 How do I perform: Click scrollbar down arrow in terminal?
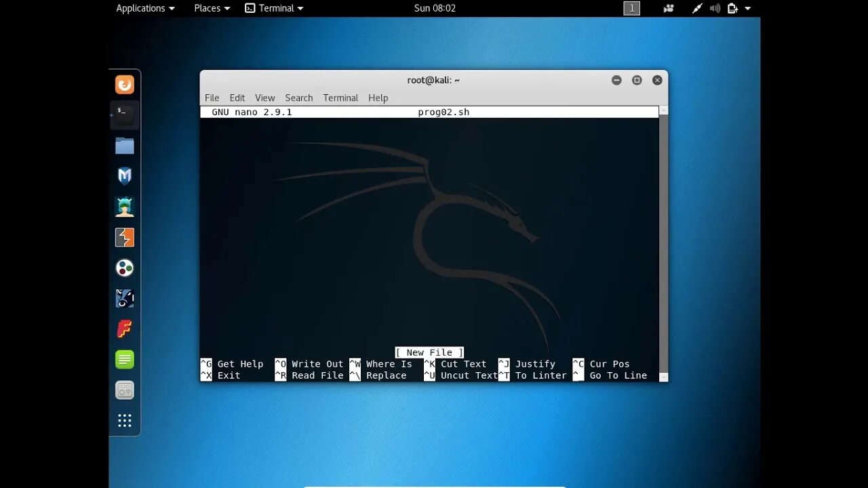click(663, 377)
